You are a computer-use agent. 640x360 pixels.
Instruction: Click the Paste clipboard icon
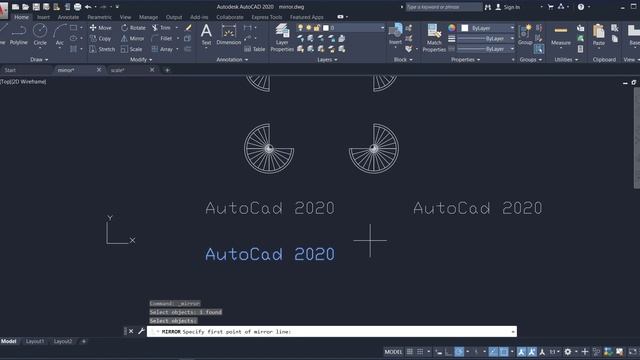tap(599, 35)
